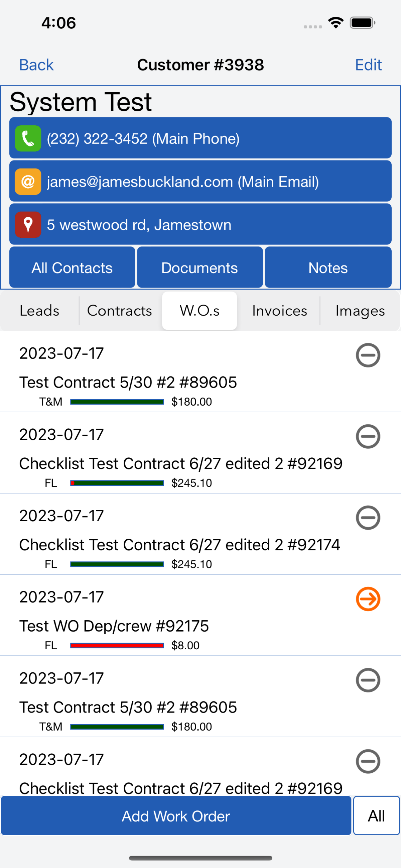Tap the orange email @ icon

28,182
